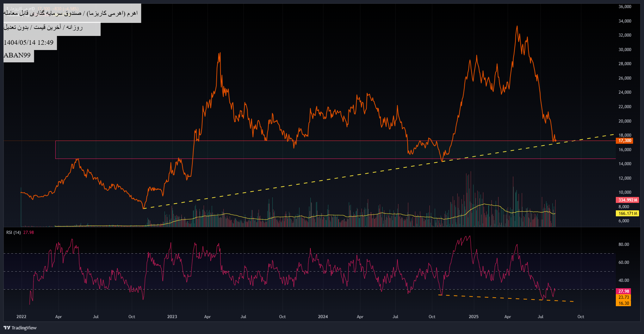Screen dimensions: 644x334
Task: Click the 24,000 price axis label
Action: click(x=625, y=92)
